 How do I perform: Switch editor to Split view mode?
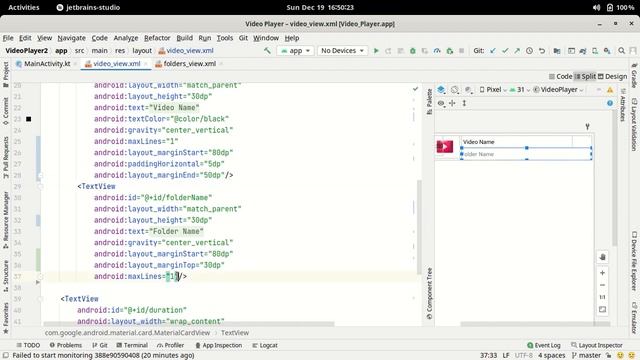tap(585, 76)
